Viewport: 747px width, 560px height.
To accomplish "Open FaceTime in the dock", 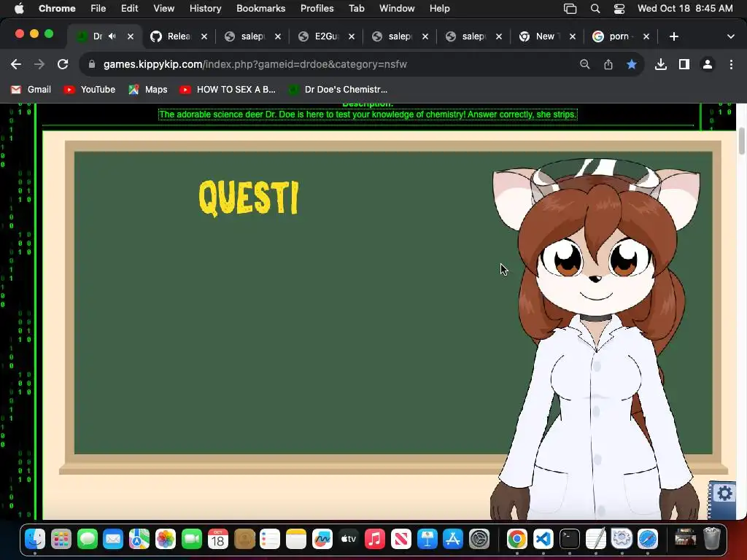I will (x=192, y=539).
